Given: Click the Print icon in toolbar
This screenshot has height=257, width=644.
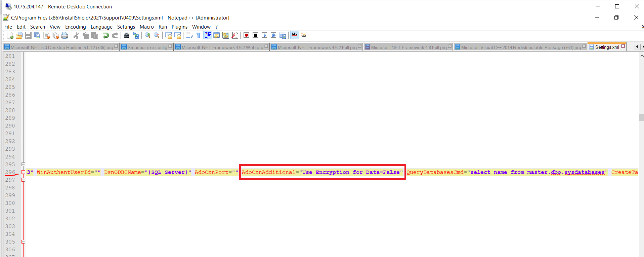Looking at the screenshot, I should [x=65, y=35].
